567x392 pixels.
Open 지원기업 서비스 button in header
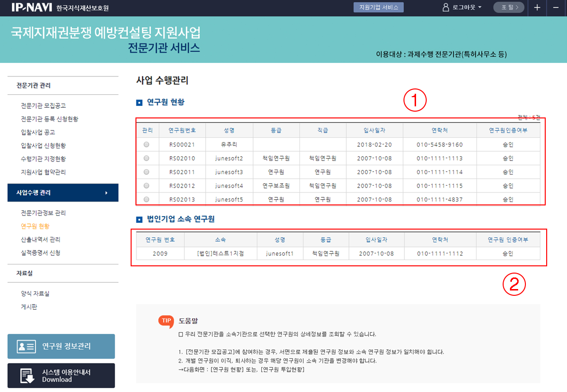pyautogui.click(x=378, y=8)
